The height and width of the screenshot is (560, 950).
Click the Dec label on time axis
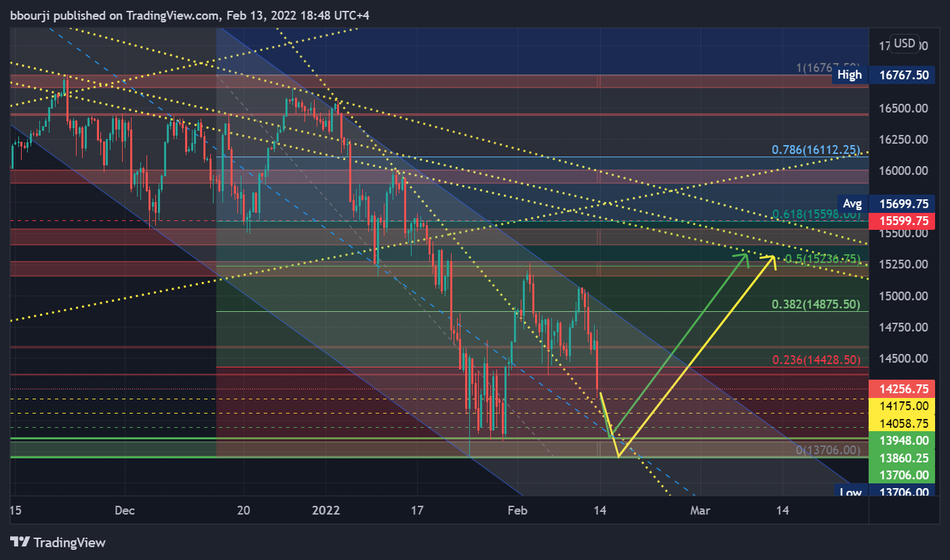pos(125,511)
